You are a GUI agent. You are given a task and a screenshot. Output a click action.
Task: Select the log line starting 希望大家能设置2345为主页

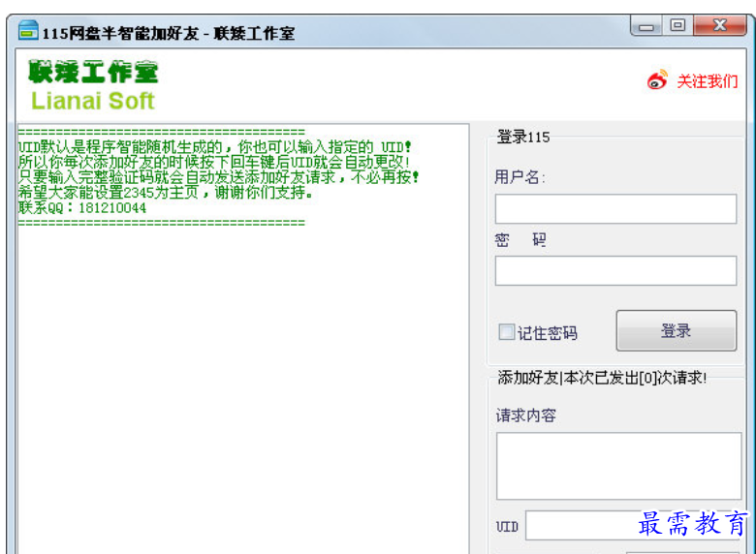click(166, 192)
